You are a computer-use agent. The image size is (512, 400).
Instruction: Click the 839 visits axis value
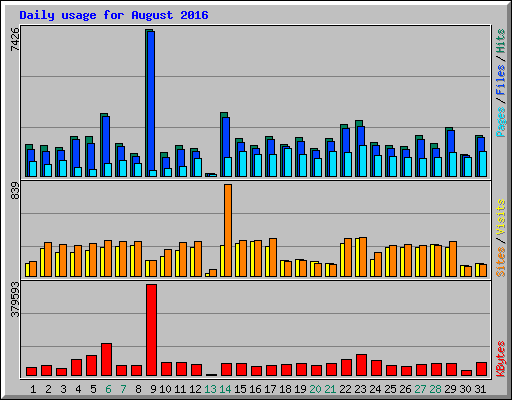click(x=15, y=191)
